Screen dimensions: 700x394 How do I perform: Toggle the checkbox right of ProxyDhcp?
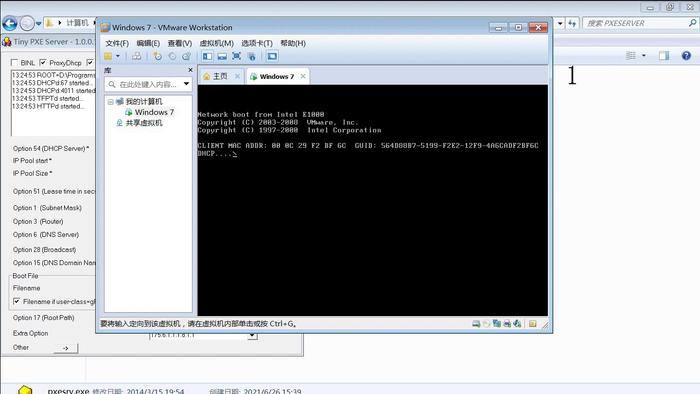[91, 62]
